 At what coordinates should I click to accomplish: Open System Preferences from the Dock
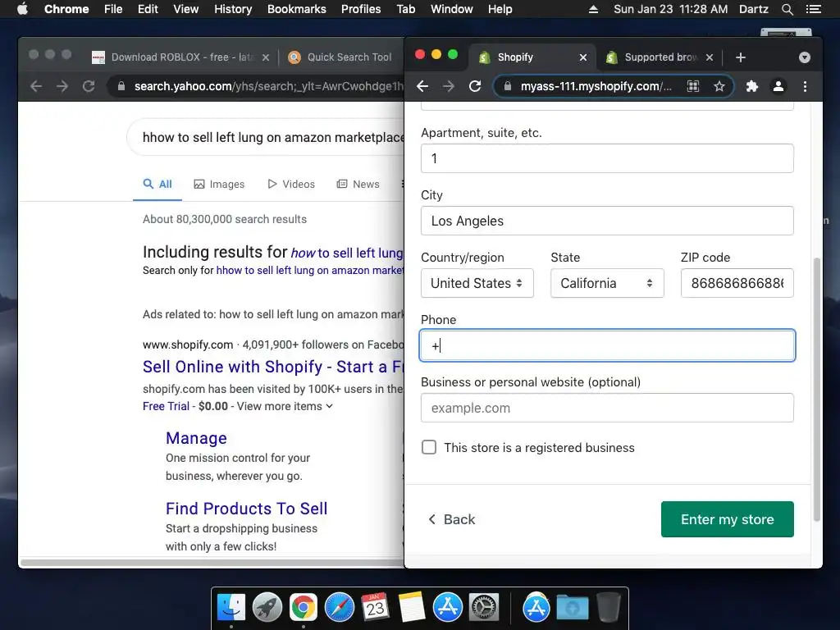point(484,608)
